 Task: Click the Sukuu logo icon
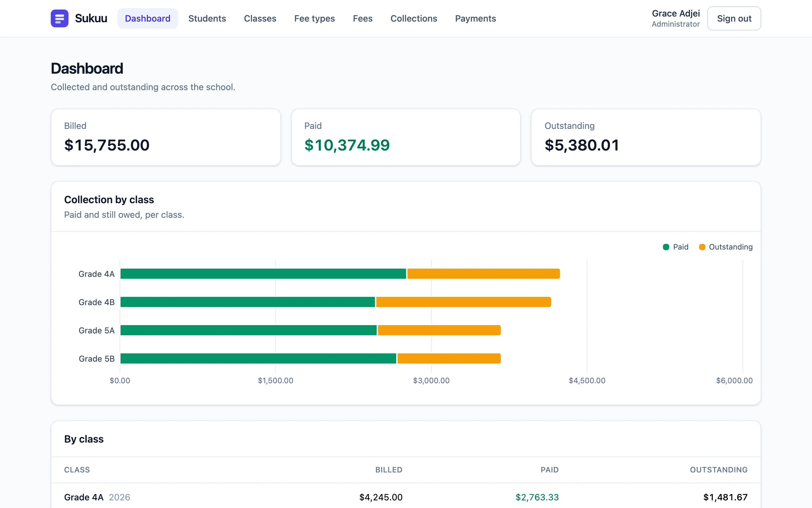pos(59,18)
